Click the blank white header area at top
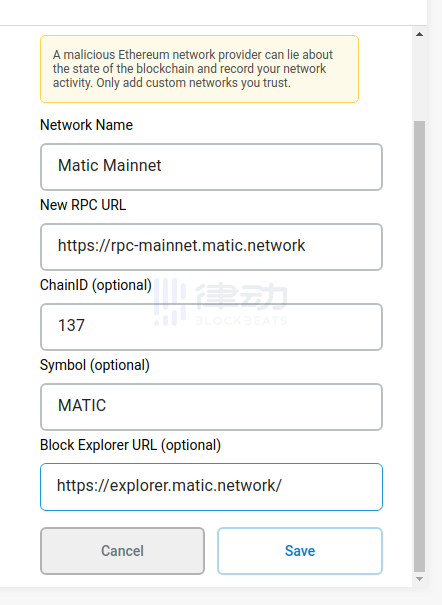This screenshot has width=442, height=605. pyautogui.click(x=213, y=12)
